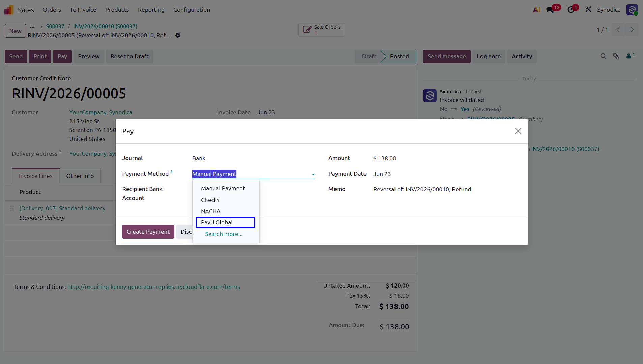Click the New button
The height and width of the screenshot is (364, 643).
[15, 31]
